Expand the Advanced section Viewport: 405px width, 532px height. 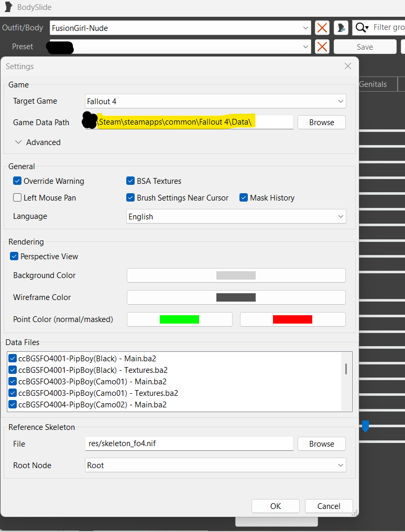click(38, 142)
